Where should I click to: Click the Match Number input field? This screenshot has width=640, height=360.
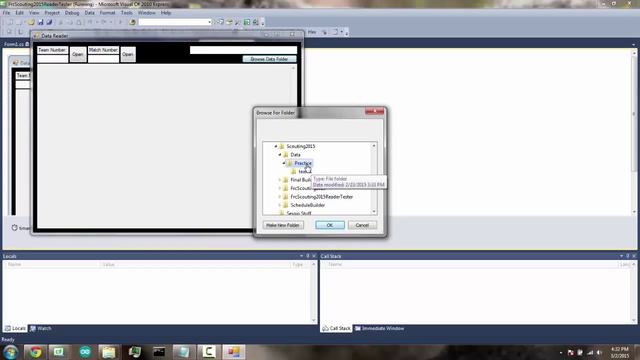[x=103, y=59]
